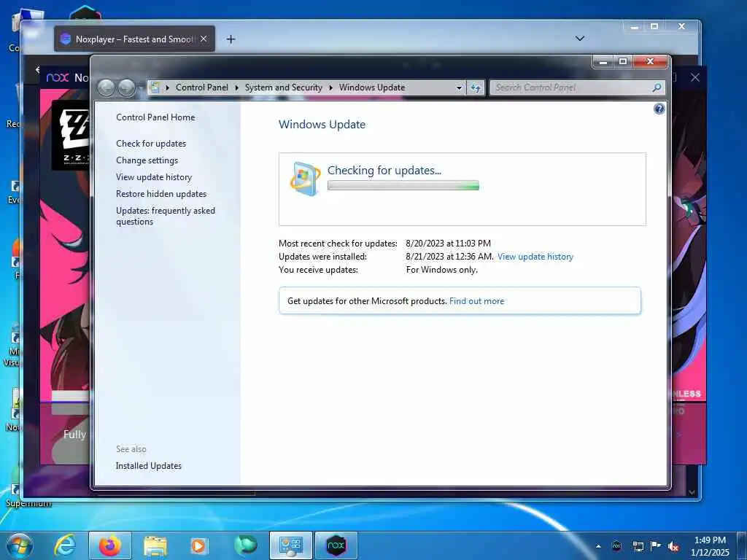This screenshot has width=747, height=560.
Task: Click the Checking for updates progress bar
Action: (x=403, y=186)
